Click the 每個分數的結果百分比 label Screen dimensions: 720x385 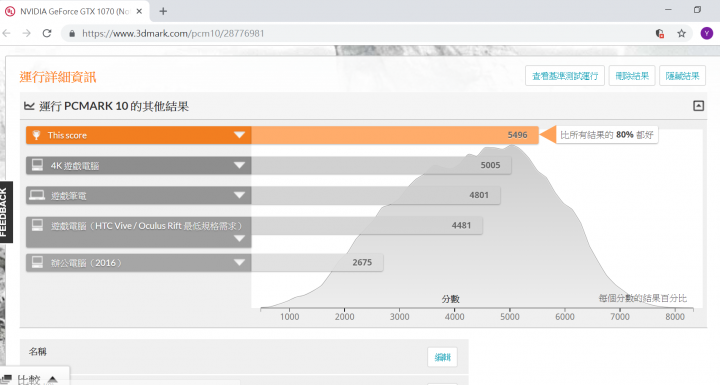[642, 298]
